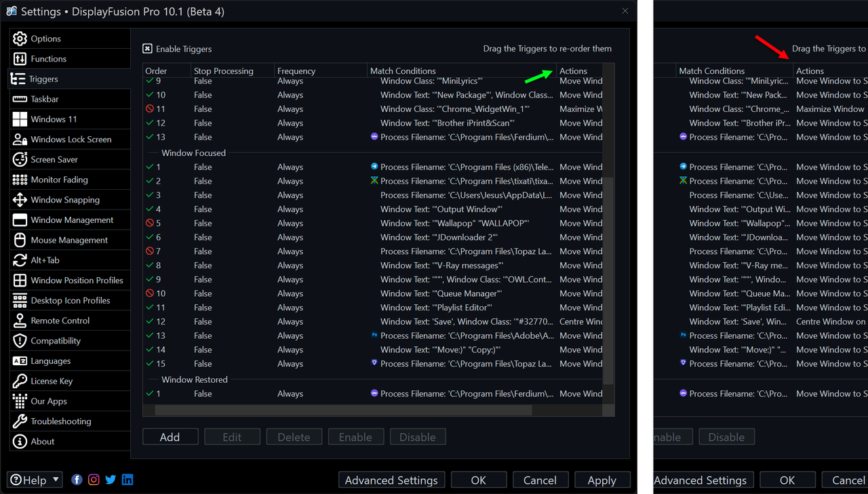868x494 pixels.
Task: Open the Remote Control section
Action: pyautogui.click(x=69, y=321)
